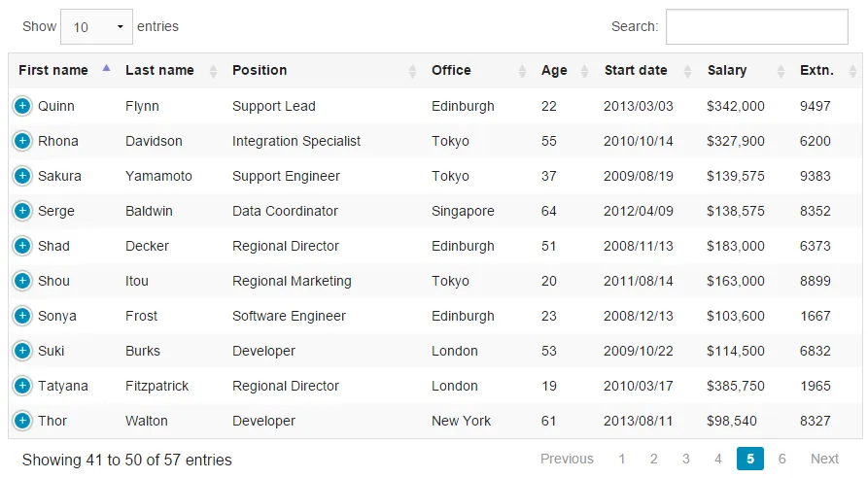The image size is (868, 478).
Task: Click the Next page link
Action: [824, 459]
